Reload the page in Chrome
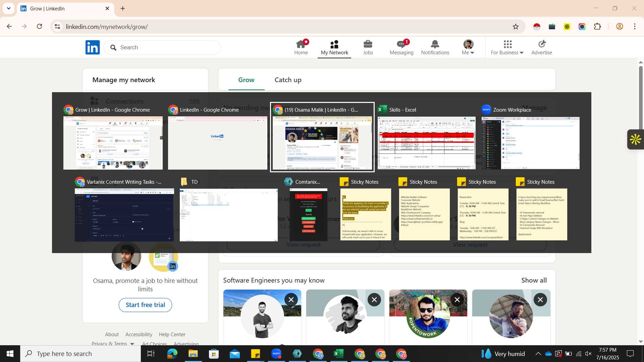Viewport: 644px width, 362px height. [x=39, y=26]
